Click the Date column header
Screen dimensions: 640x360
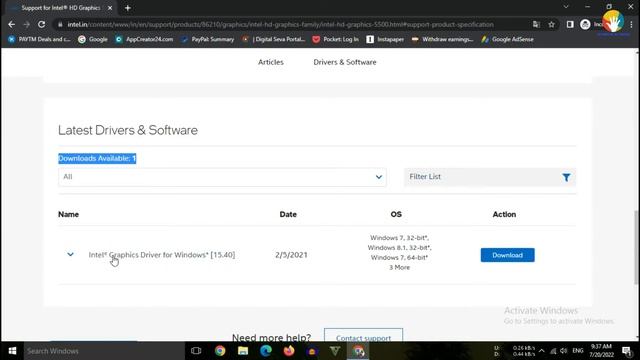point(288,214)
